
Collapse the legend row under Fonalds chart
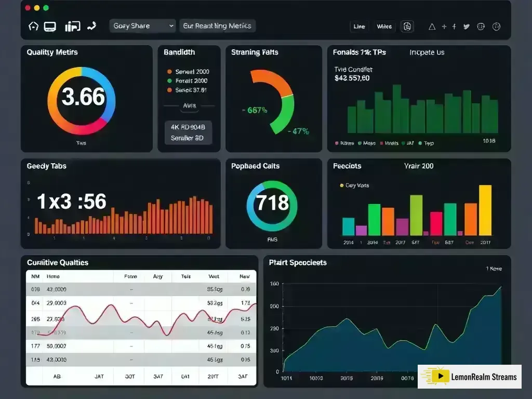point(384,143)
